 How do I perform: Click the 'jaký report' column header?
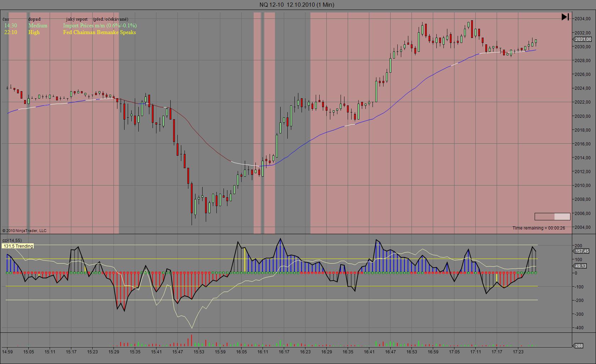tap(77, 19)
